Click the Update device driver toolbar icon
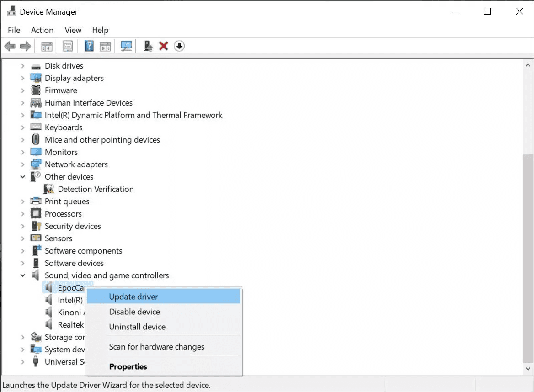 (x=148, y=46)
